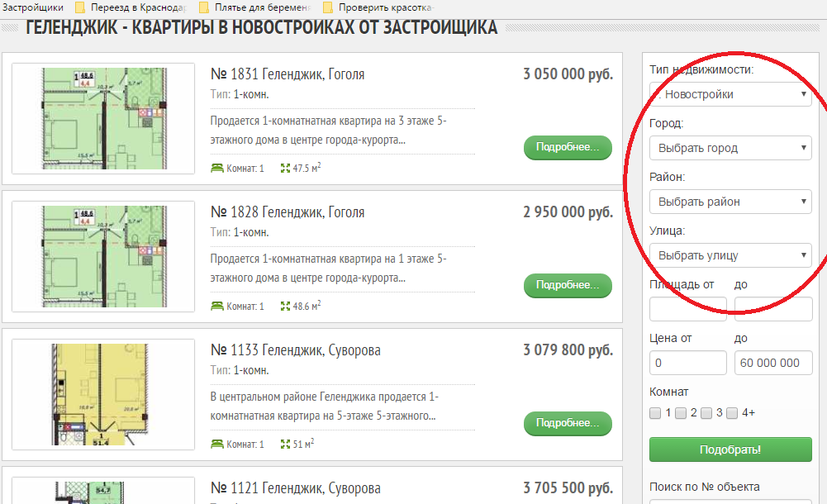827x504 pixels.
Task: Click the bed icon in listing № 1133
Action: point(216,445)
